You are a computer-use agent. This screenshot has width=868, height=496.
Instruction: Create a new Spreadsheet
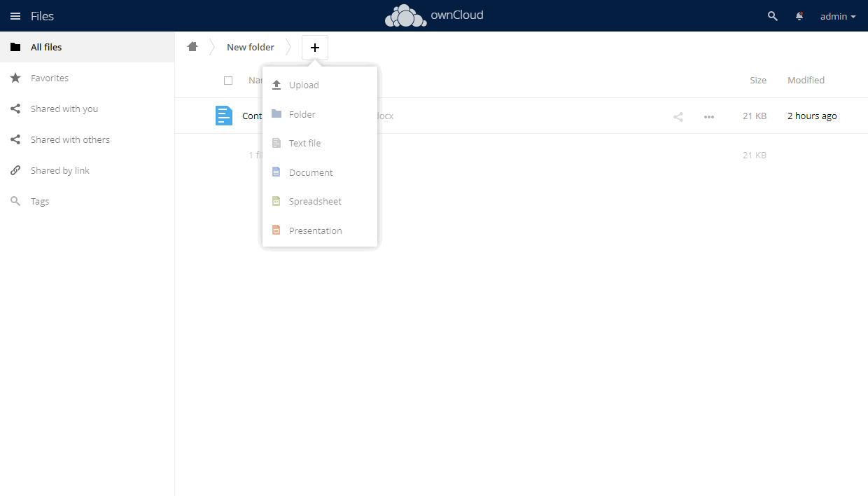coord(315,201)
